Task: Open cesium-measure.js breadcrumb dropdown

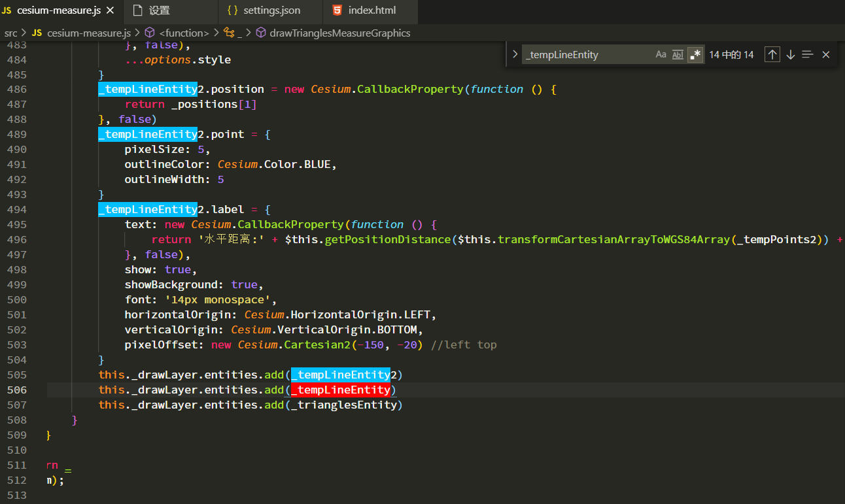Action: pos(81,33)
